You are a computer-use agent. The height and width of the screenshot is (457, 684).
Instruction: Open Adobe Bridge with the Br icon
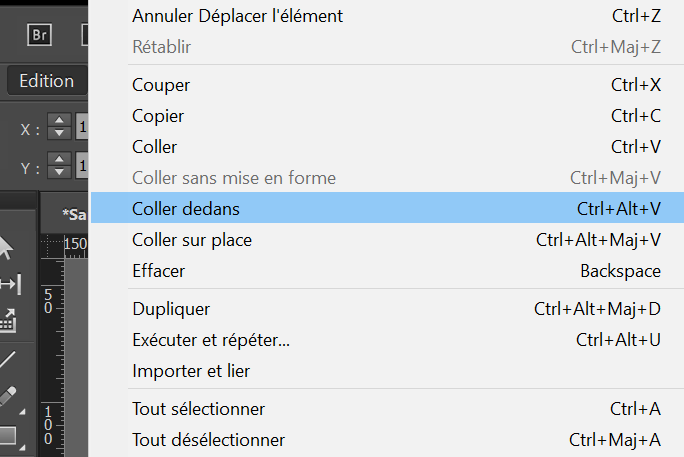(40, 35)
